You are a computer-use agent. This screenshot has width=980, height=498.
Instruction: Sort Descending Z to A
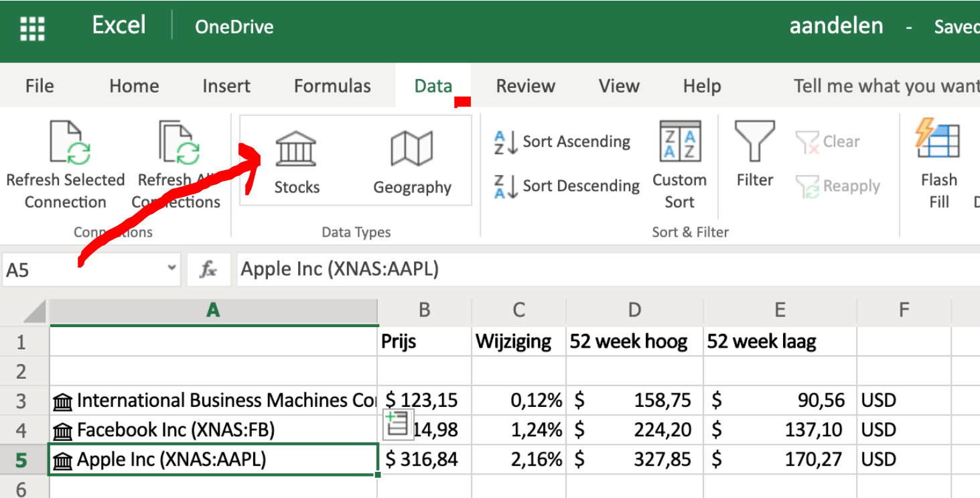pyautogui.click(x=566, y=186)
